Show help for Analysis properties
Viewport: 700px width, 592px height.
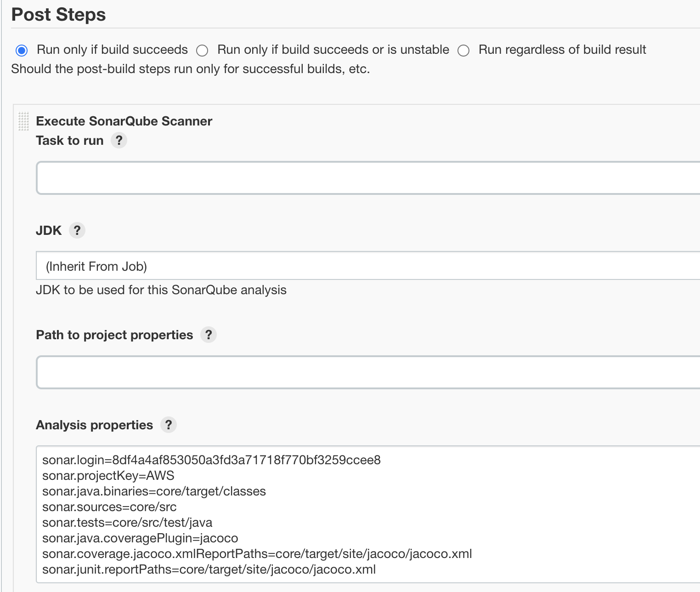click(x=169, y=425)
